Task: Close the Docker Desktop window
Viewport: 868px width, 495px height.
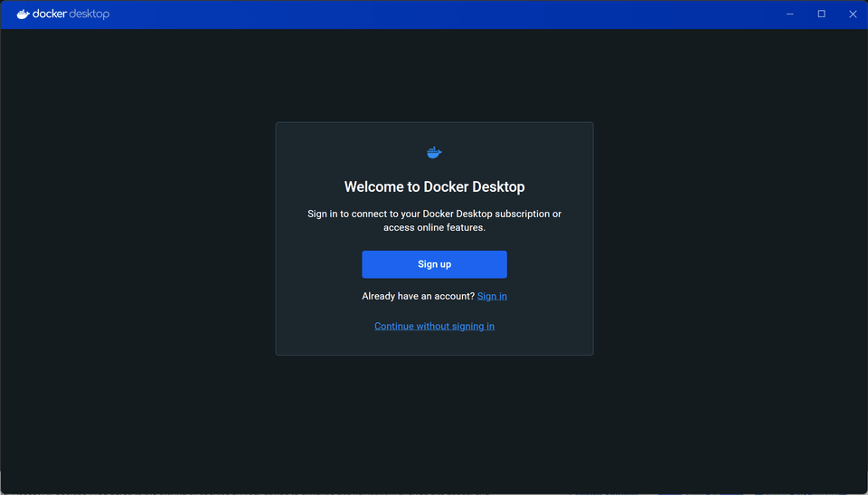Action: click(x=852, y=14)
